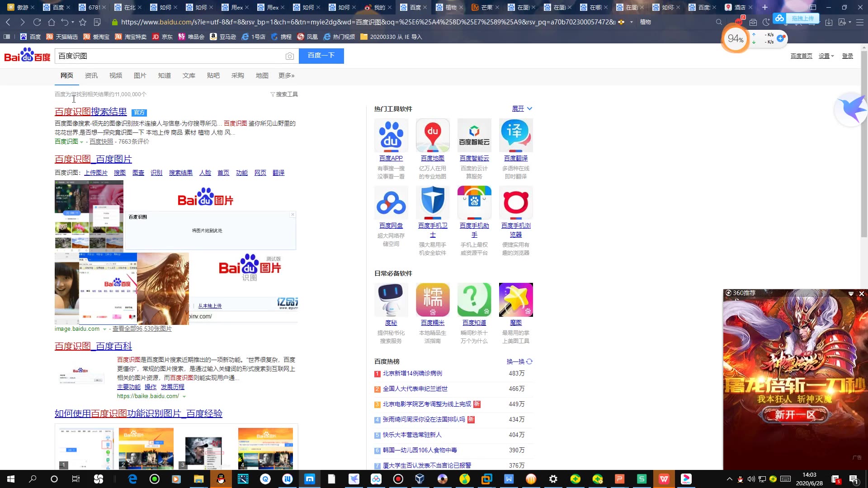Open the 查看全部96,530张图片 link
The width and height of the screenshot is (868, 488).
pyautogui.click(x=142, y=328)
